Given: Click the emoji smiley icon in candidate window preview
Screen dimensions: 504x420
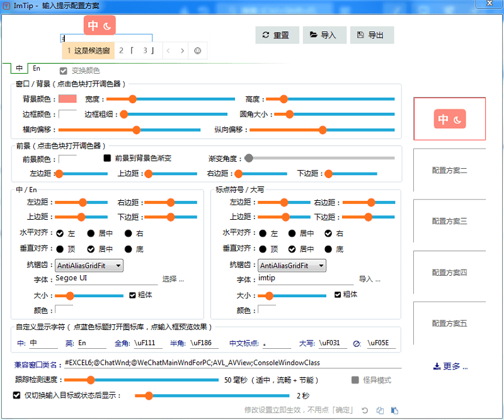Looking at the screenshot, I should click(x=197, y=50).
